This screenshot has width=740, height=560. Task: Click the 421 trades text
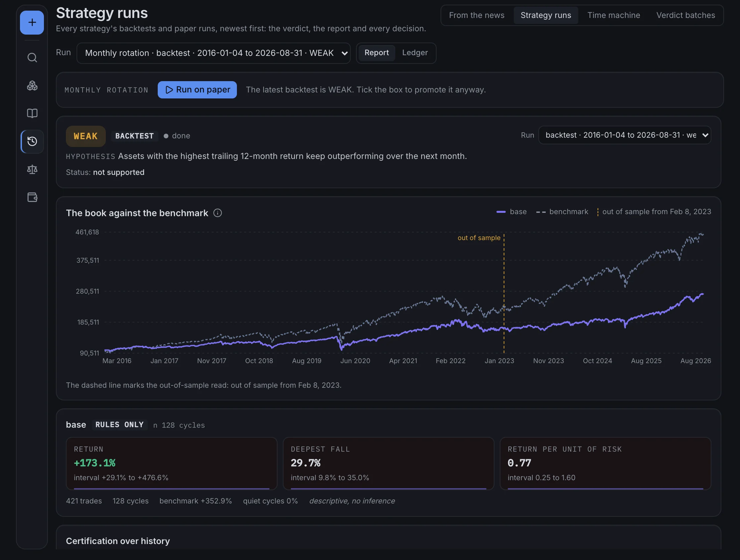point(84,501)
